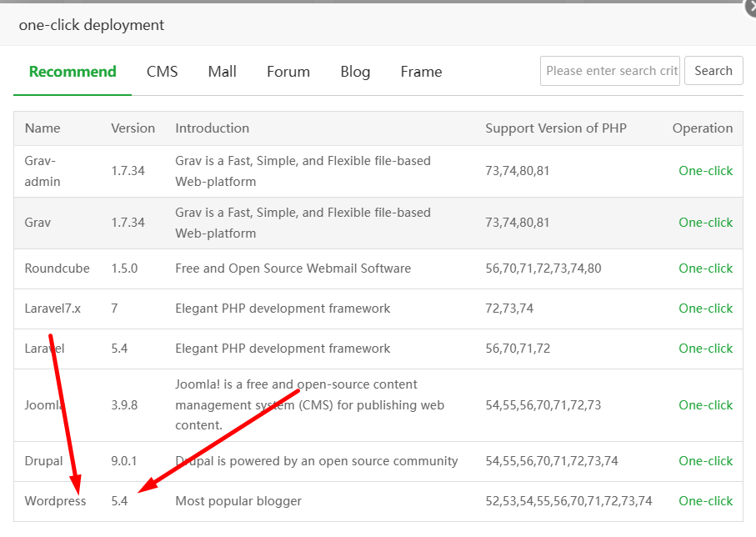Screen dimensions: 756x537
Task: Deploy Wordpress with One-click
Action: (705, 501)
